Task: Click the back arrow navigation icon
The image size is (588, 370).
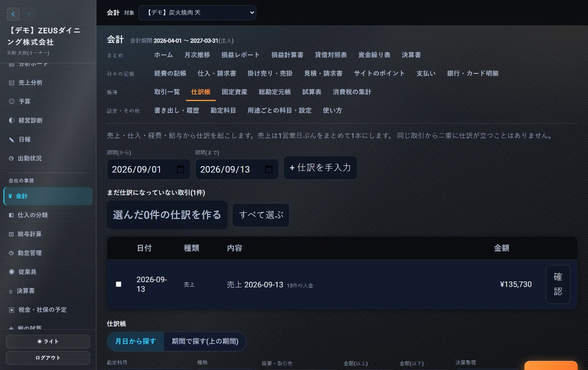Action: (x=13, y=14)
